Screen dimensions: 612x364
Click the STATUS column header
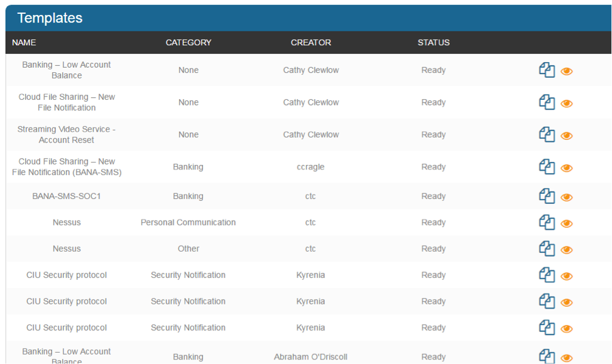tap(434, 43)
